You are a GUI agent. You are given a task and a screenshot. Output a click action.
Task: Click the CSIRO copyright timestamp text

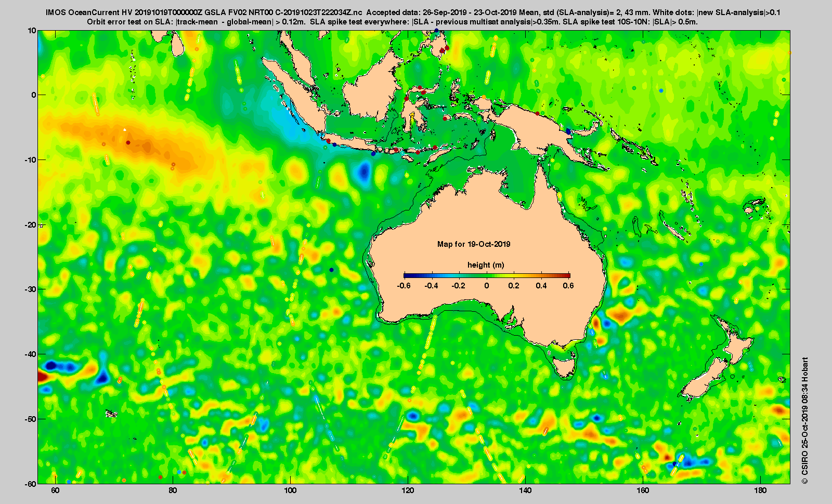click(805, 420)
